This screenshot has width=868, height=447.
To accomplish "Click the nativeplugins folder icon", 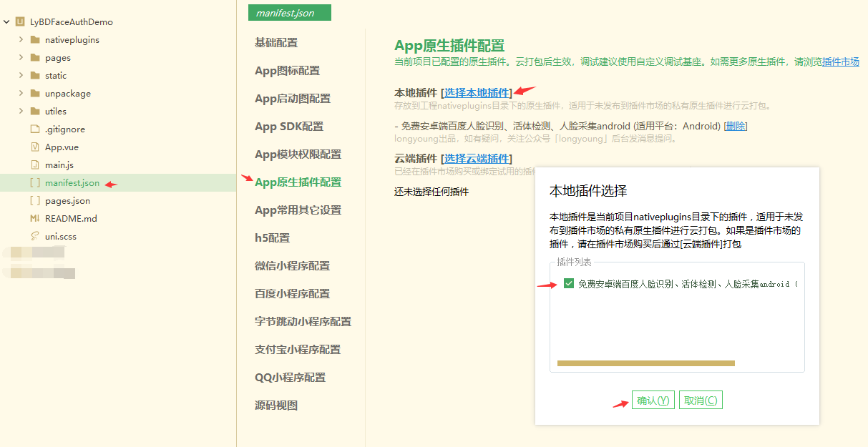I will (35, 40).
